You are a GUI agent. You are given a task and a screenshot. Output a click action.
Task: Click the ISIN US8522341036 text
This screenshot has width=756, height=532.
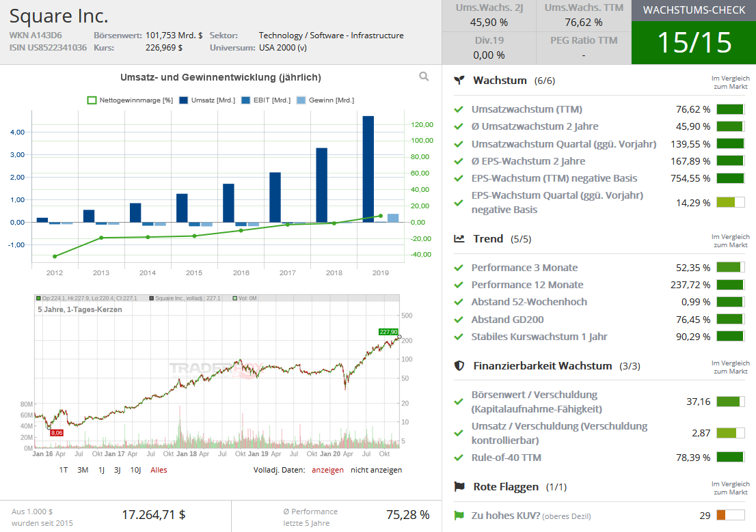[49, 48]
